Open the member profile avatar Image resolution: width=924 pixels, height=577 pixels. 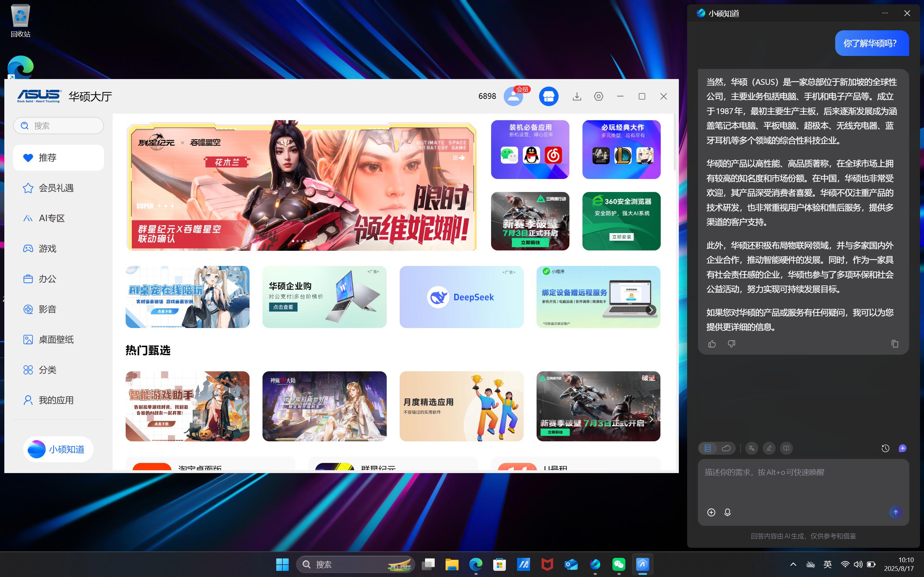pos(513,96)
